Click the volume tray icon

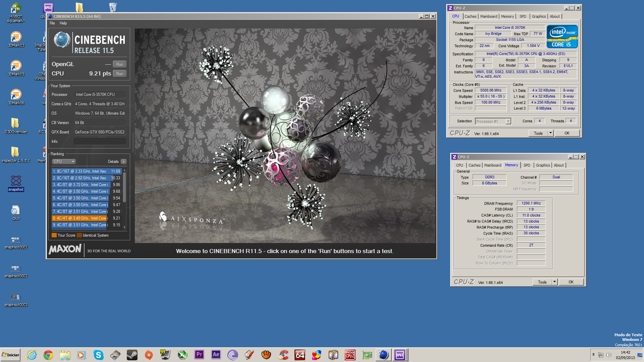click(609, 355)
